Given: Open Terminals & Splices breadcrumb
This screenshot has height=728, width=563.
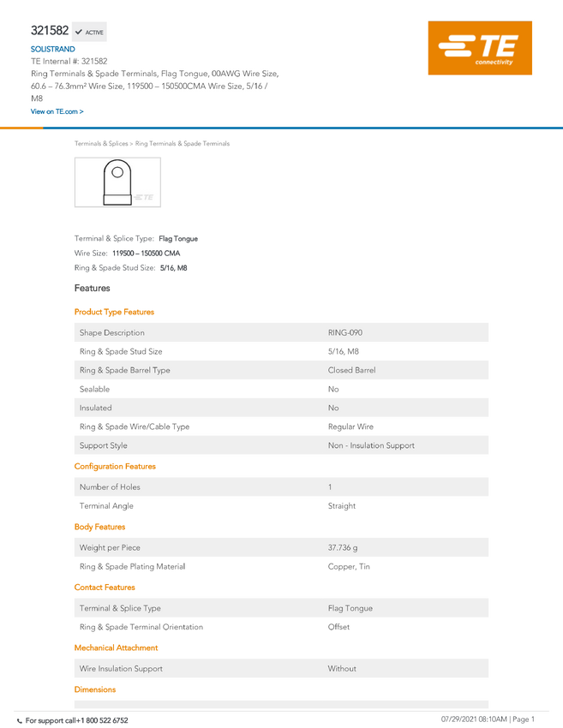Looking at the screenshot, I should (x=101, y=144).
